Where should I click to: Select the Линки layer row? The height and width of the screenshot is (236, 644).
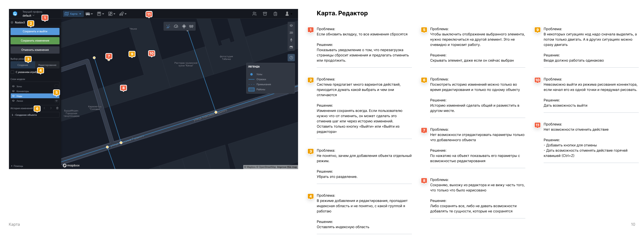(35, 101)
